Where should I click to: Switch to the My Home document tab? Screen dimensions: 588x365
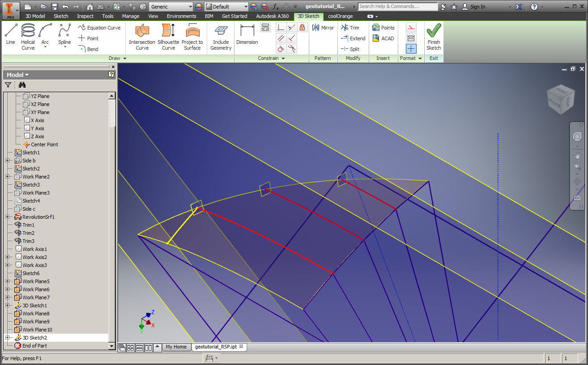[x=176, y=347]
